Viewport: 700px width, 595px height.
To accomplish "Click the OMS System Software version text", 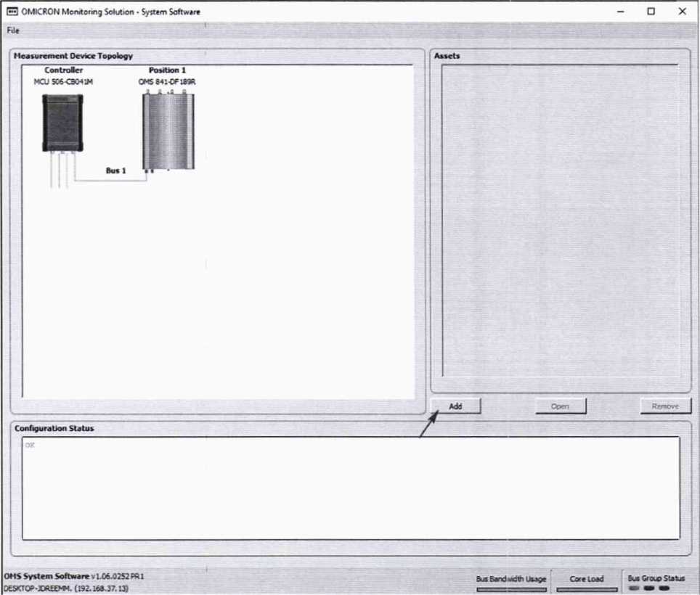I will (x=73, y=576).
